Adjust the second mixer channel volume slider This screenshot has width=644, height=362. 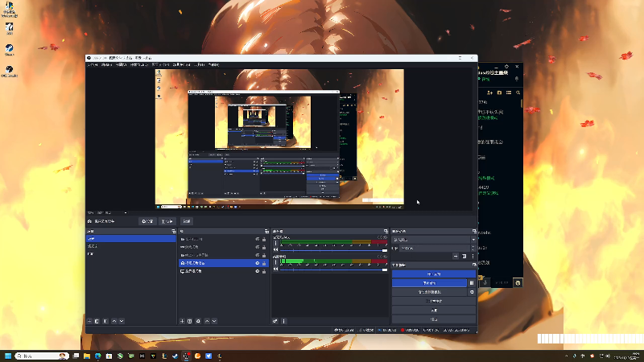[334, 269]
